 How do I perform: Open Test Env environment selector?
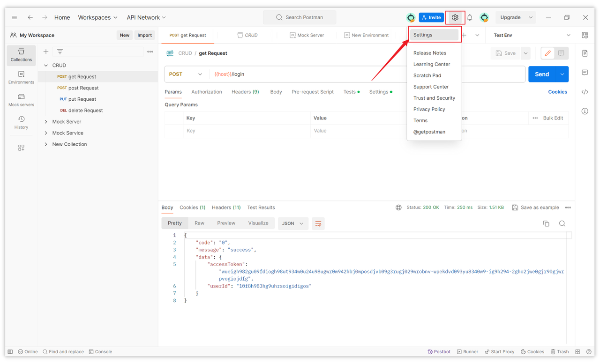[x=532, y=35]
